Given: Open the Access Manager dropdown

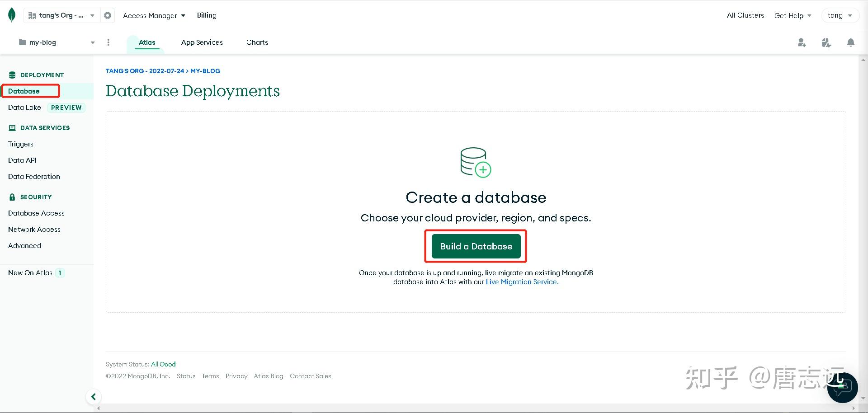Looking at the screenshot, I should tap(154, 15).
